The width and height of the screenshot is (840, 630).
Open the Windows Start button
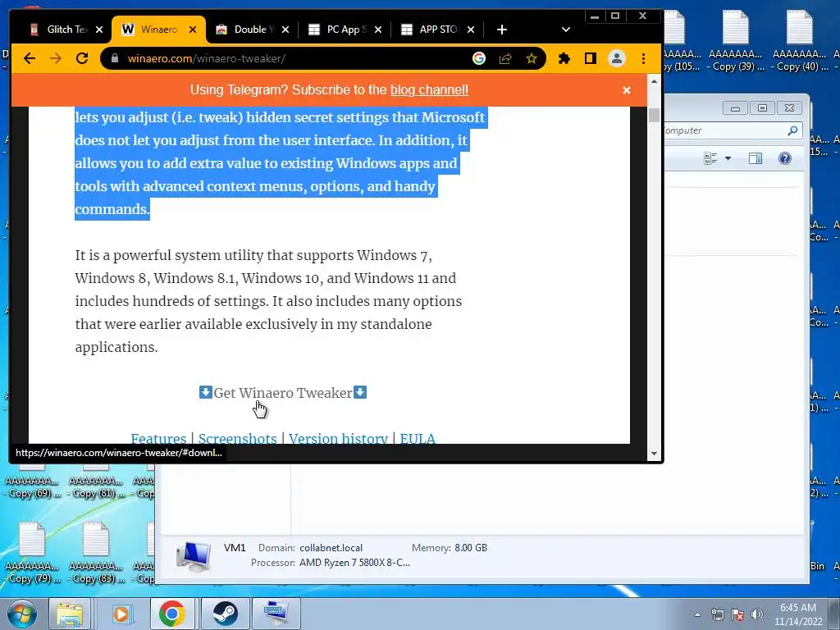pos(21,614)
